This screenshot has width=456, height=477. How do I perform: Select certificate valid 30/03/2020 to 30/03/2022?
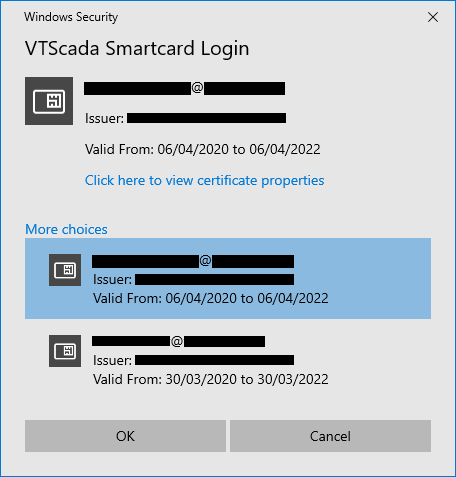228,359
